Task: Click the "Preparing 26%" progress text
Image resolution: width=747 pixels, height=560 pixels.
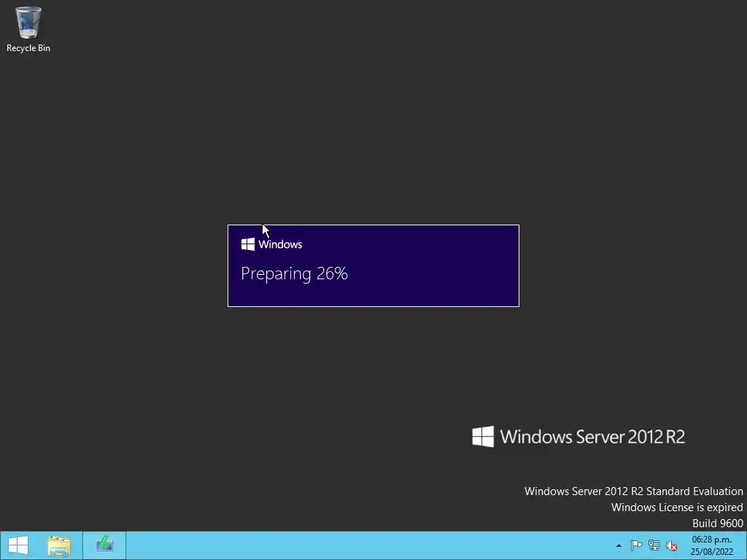Action: (295, 273)
